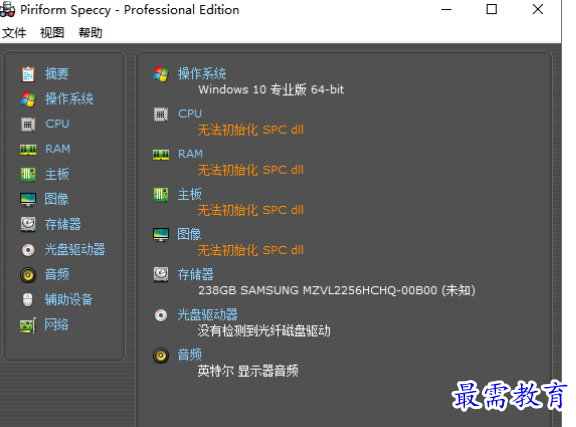
Task: Click the 图像 monitor icon in summary panel
Action: (161, 235)
